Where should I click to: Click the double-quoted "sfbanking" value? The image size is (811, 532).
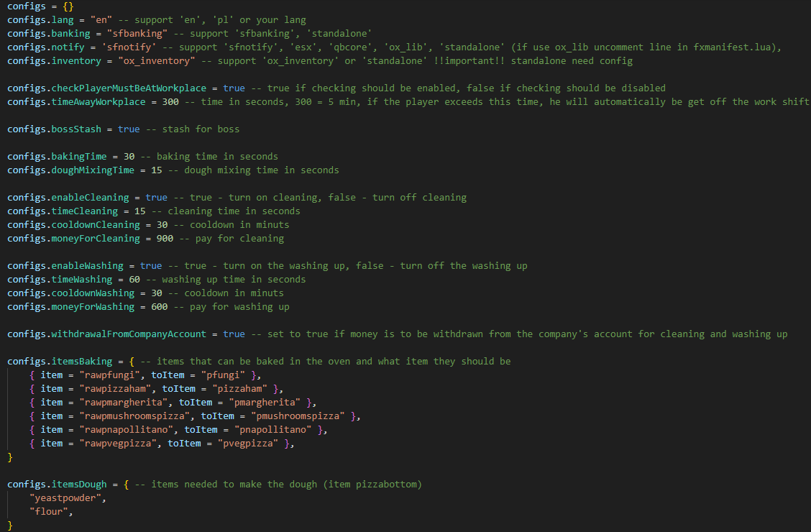point(134,33)
